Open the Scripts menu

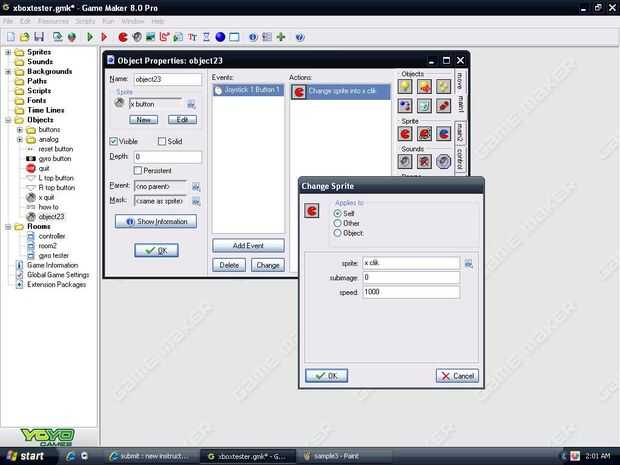pyautogui.click(x=85, y=21)
